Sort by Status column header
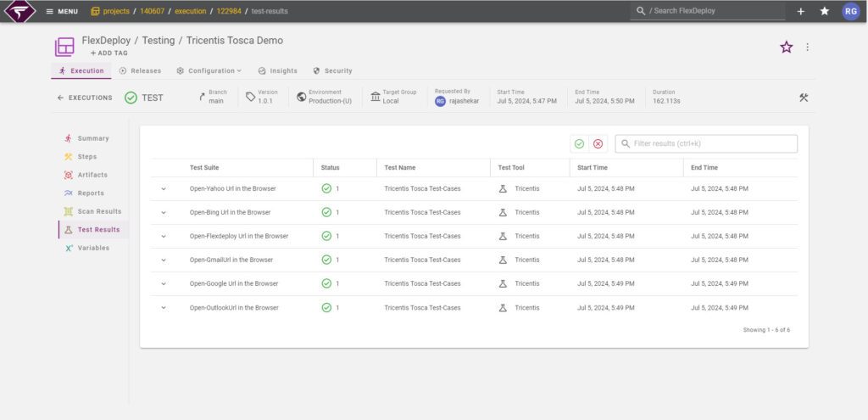The image size is (868, 420). (x=330, y=167)
